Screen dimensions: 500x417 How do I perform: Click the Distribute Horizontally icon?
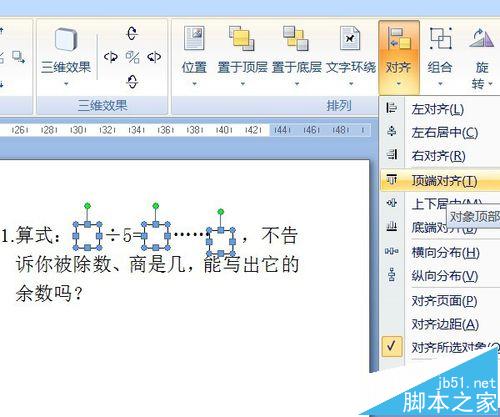click(392, 251)
